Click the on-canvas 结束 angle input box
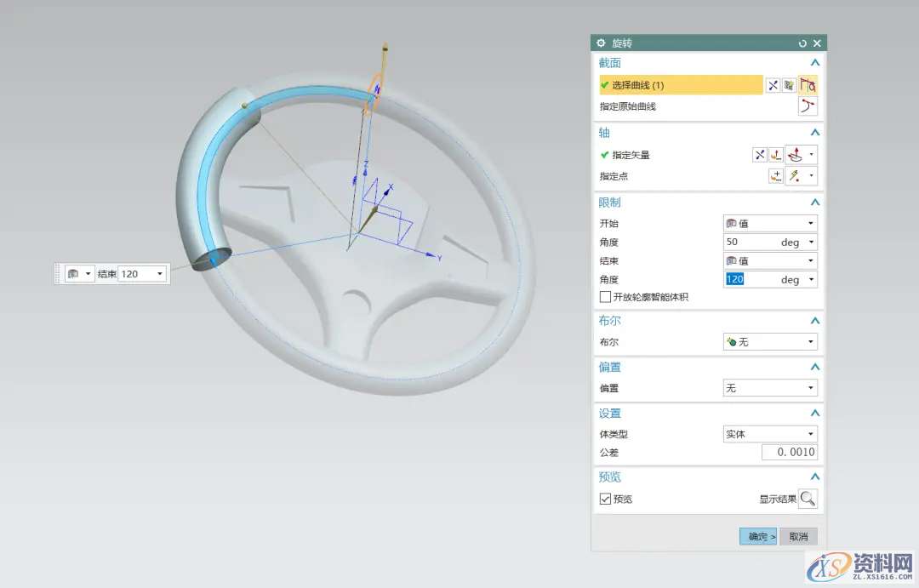 coord(136,274)
